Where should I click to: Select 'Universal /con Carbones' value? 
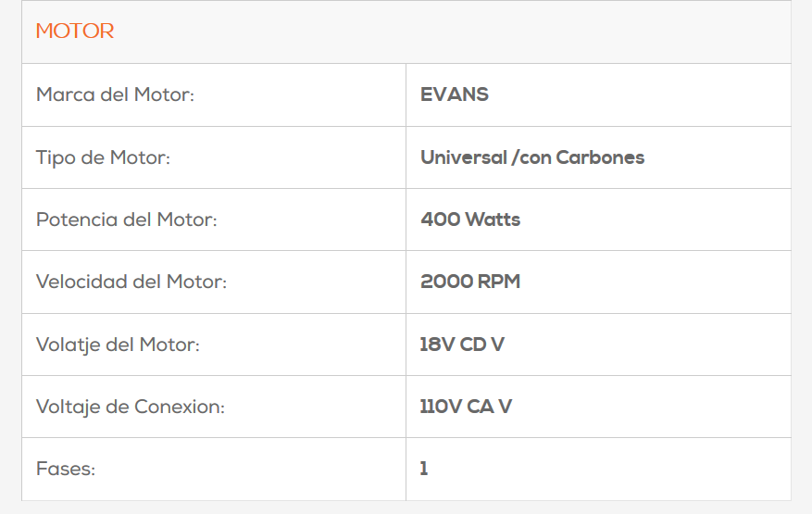click(531, 157)
